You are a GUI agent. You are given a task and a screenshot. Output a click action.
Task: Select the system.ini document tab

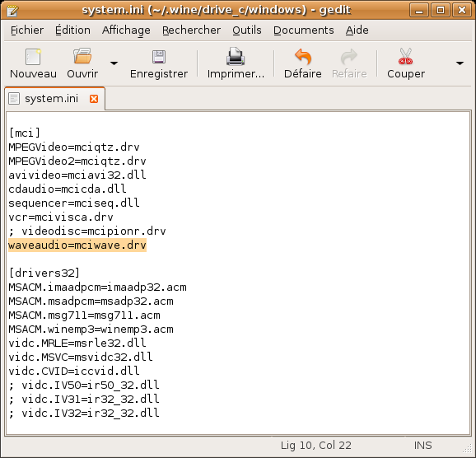[51, 98]
